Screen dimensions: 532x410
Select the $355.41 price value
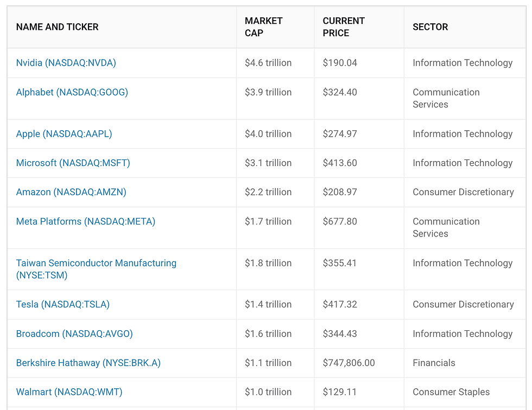coord(340,263)
